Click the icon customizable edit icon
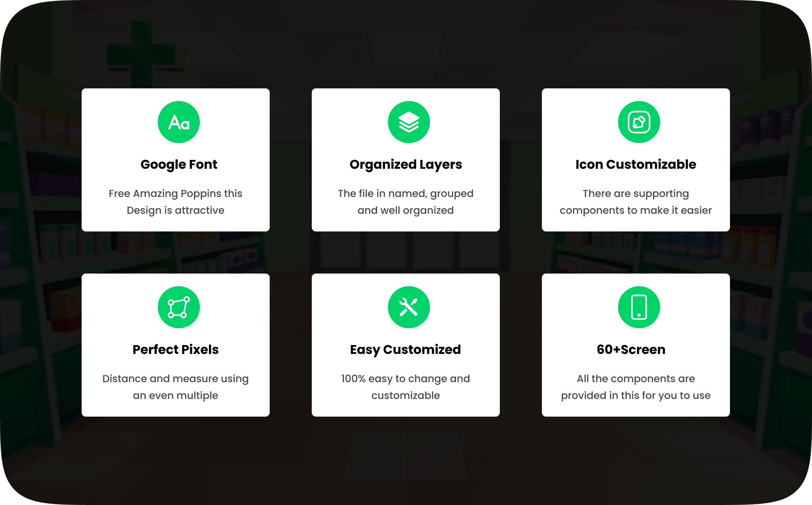This screenshot has height=505, width=812. coord(639,122)
